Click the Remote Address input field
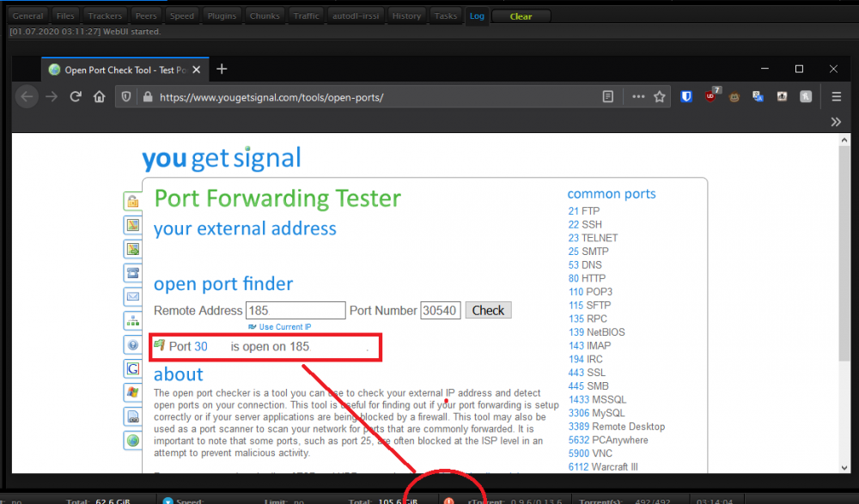This screenshot has width=859, height=504. point(295,311)
